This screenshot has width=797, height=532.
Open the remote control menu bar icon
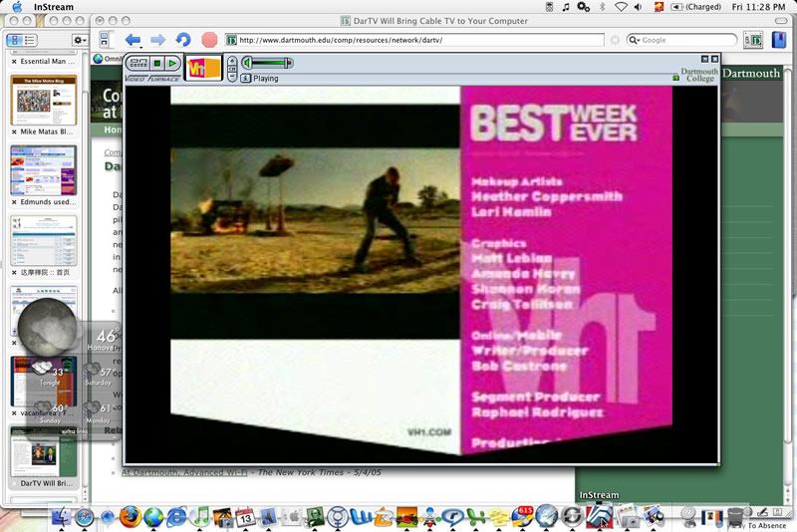pyautogui.click(x=549, y=7)
